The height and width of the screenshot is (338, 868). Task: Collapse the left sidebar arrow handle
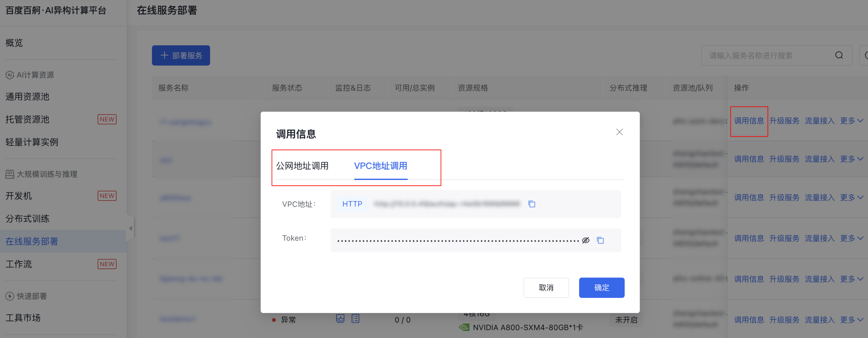click(x=131, y=228)
